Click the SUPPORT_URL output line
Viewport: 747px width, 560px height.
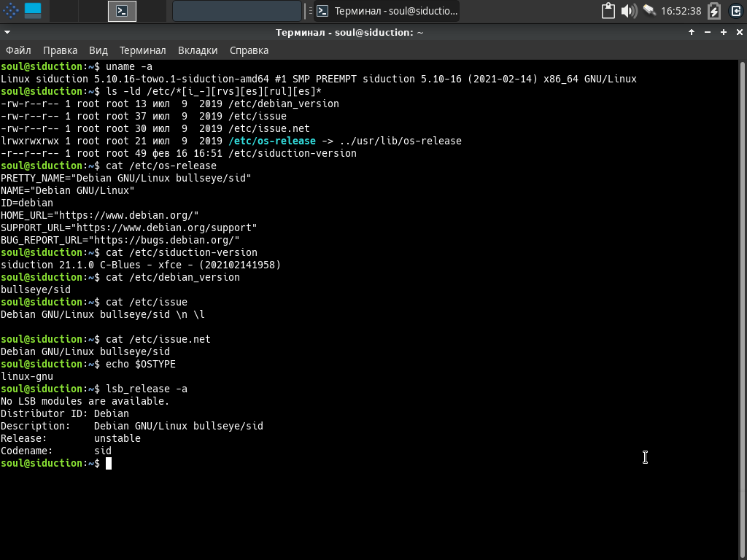(x=128, y=227)
